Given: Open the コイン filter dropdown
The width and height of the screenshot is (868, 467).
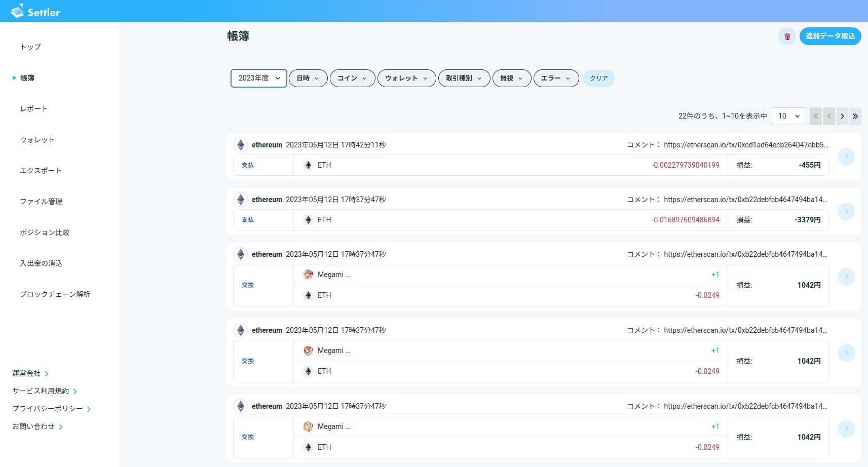Looking at the screenshot, I should tap(353, 79).
